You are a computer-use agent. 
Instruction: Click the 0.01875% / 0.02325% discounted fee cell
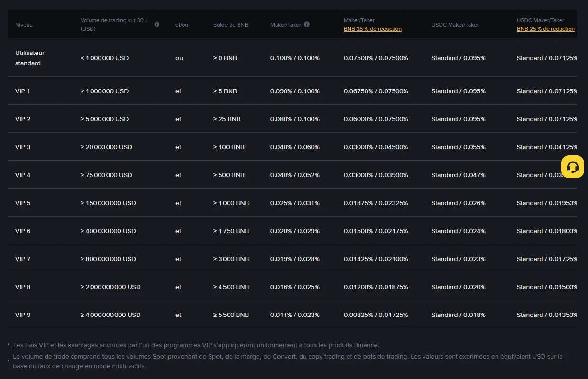point(376,203)
